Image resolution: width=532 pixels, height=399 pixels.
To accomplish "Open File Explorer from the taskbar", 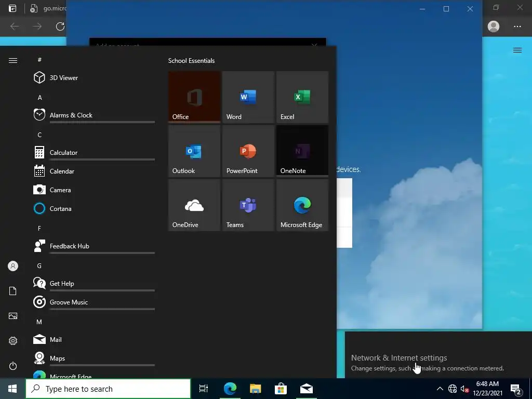I will tap(256, 389).
